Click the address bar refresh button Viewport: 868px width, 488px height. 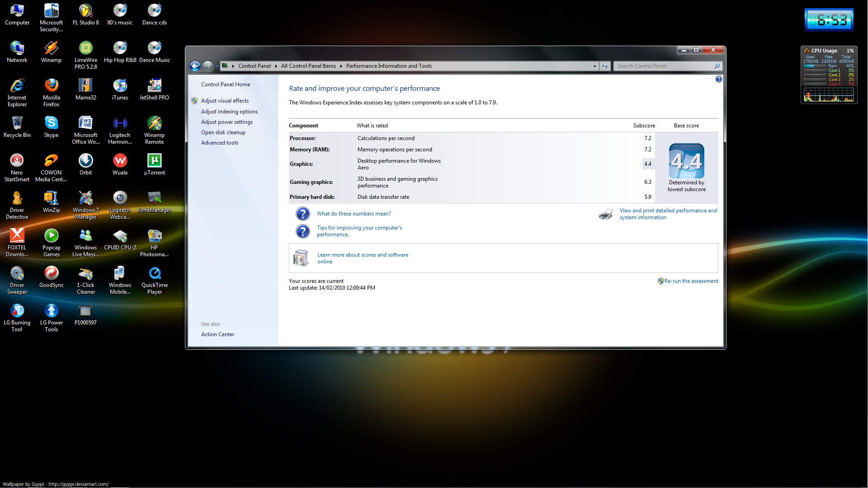(605, 66)
